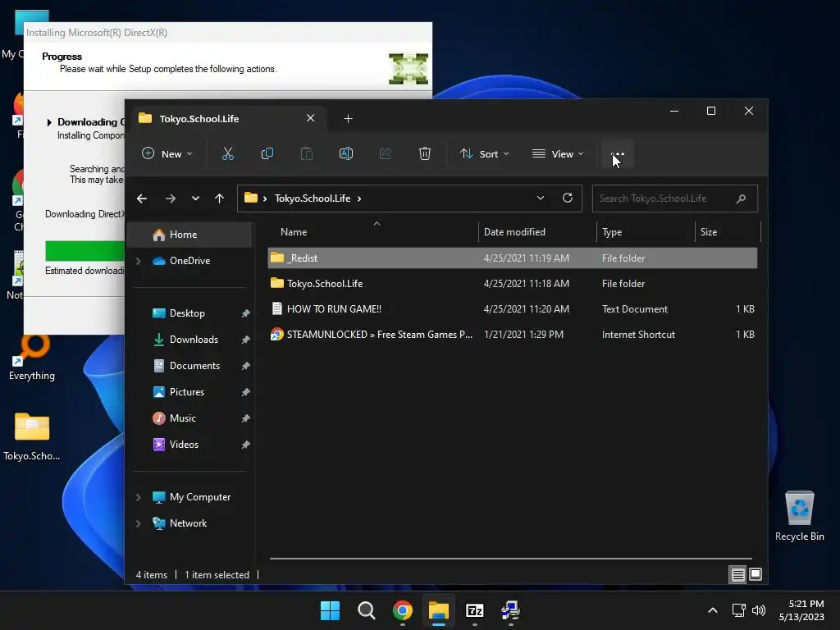Open the clock showing 5:21 PM
This screenshot has width=840, height=630.
[x=801, y=610]
